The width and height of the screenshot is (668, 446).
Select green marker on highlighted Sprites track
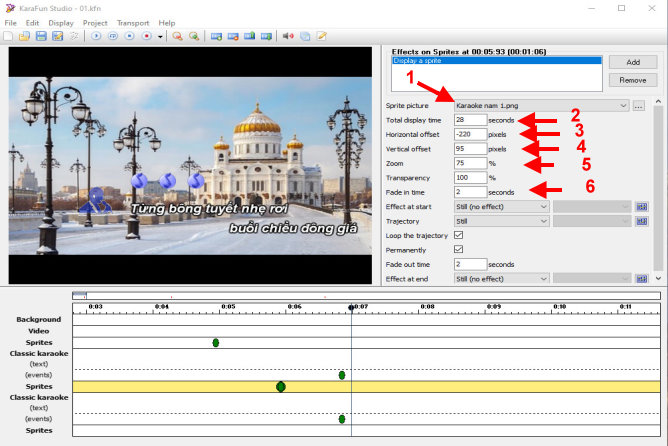coord(281,386)
